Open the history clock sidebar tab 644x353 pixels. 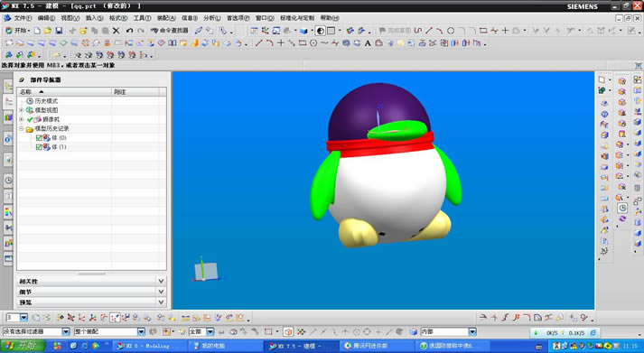tap(8, 181)
